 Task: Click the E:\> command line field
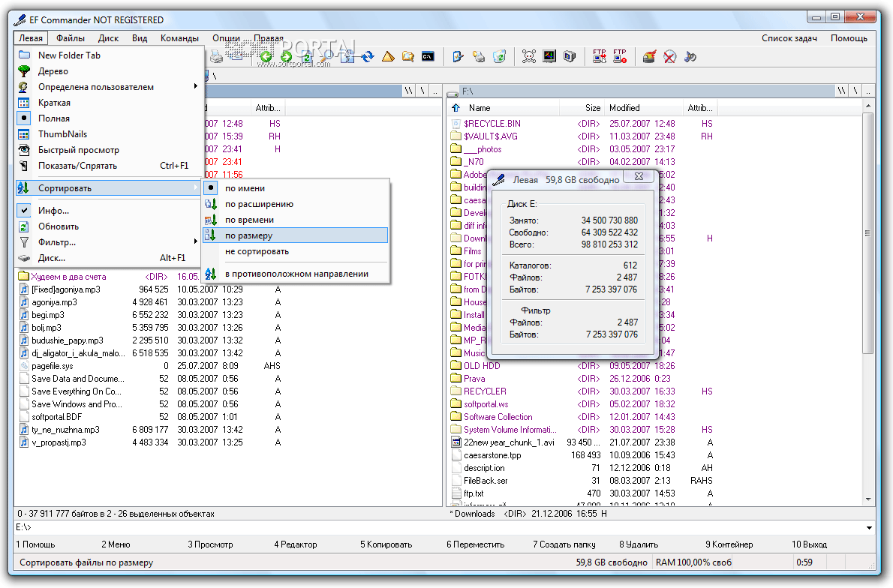point(438,528)
